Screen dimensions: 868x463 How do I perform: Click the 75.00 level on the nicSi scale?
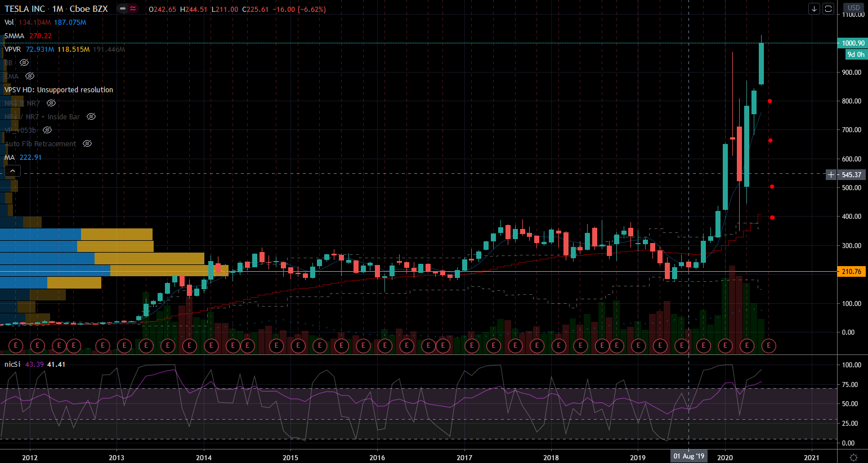[x=851, y=384]
